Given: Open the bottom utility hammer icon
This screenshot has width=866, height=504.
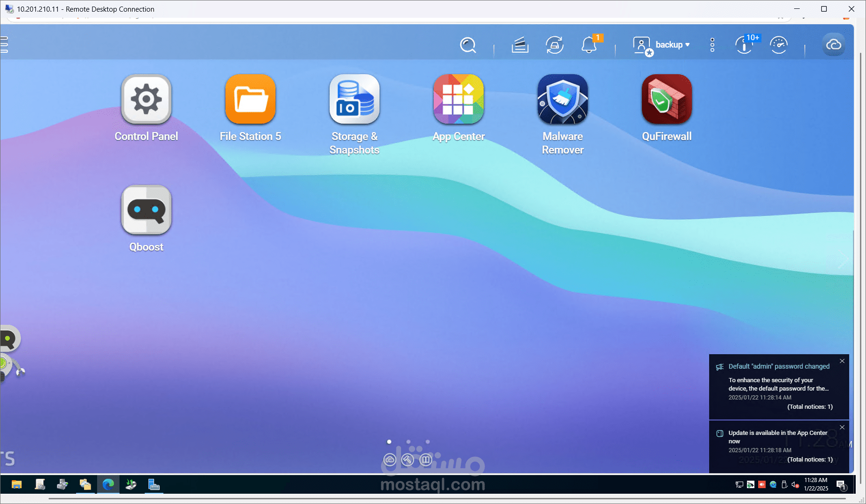Looking at the screenshot, I should pos(408,460).
